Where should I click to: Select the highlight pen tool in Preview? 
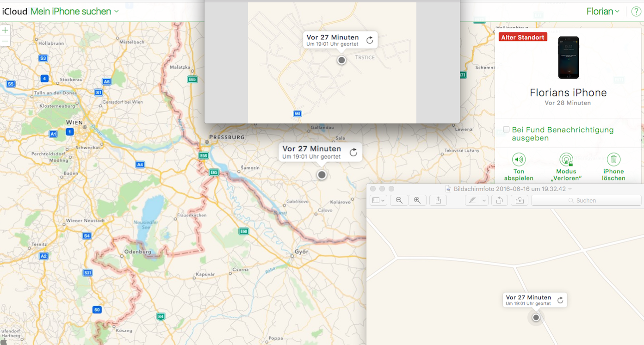click(472, 200)
